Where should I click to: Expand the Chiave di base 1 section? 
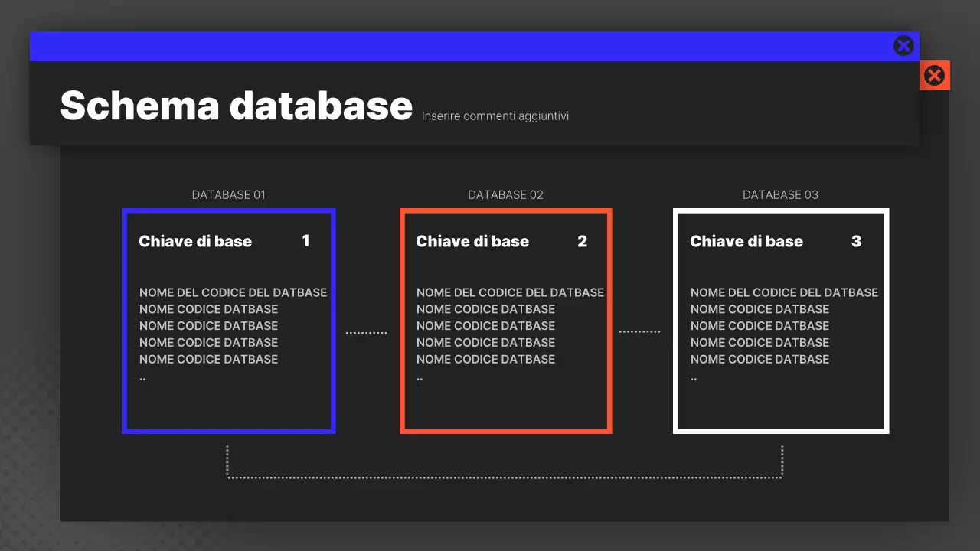coord(195,241)
